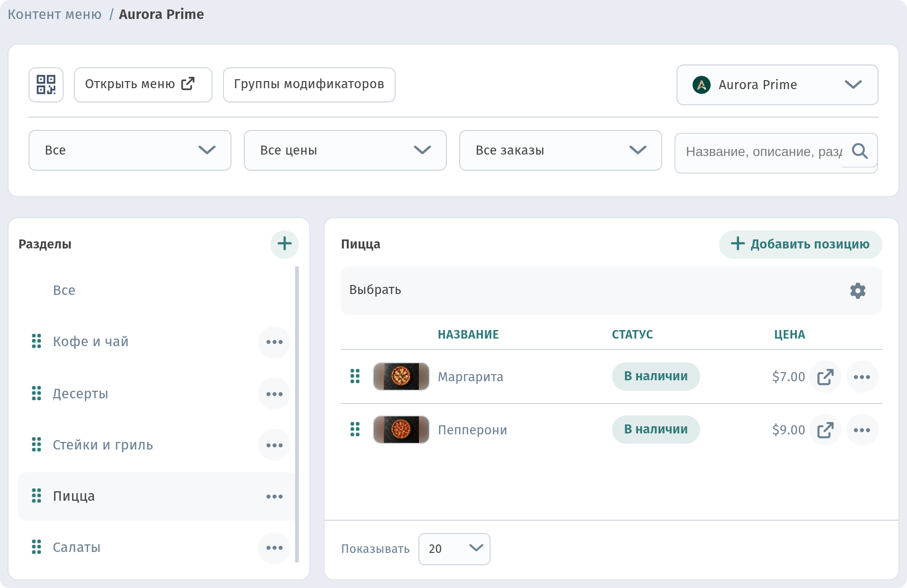Screen dimensions: 907x588
Task: Click Группы модификаторов button
Action: click(x=309, y=85)
